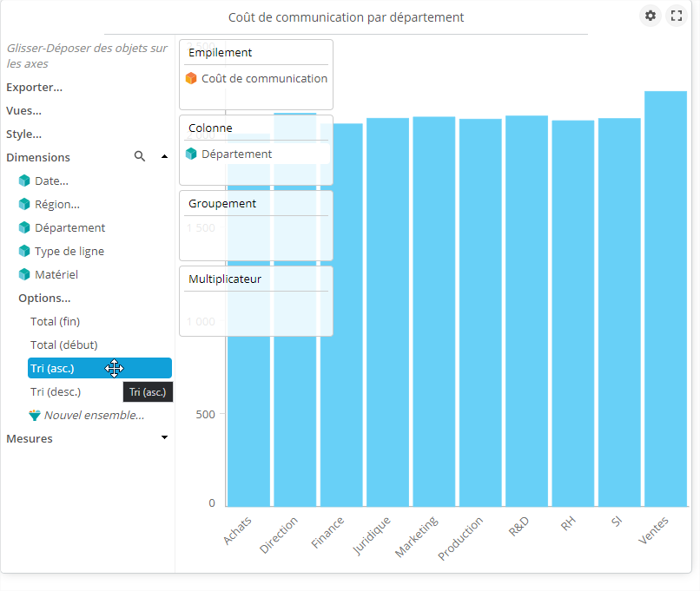Select the Total (début) option
This screenshot has width=700, height=591.
pos(63,345)
